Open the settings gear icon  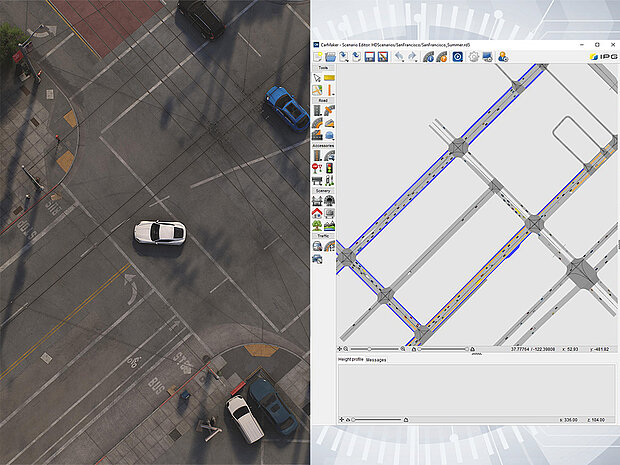pyautogui.click(x=473, y=57)
